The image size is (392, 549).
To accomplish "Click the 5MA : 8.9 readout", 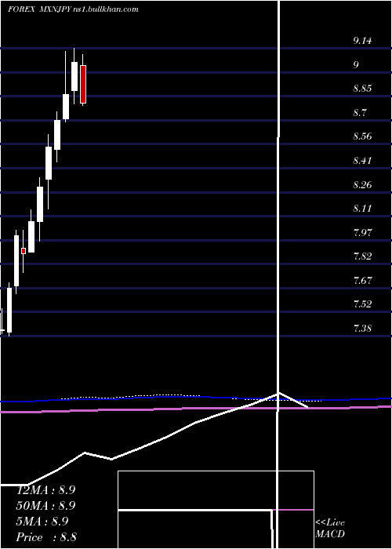I will [x=42, y=522].
